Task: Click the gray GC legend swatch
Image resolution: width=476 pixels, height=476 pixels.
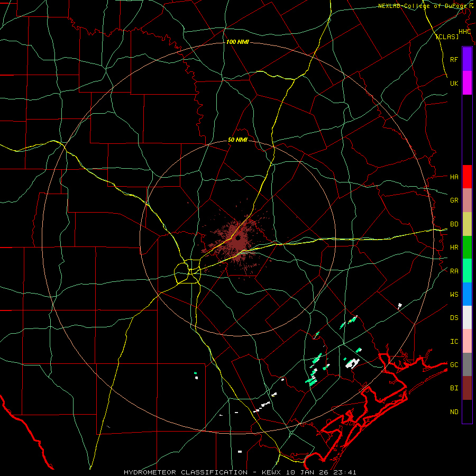Action: (467, 364)
